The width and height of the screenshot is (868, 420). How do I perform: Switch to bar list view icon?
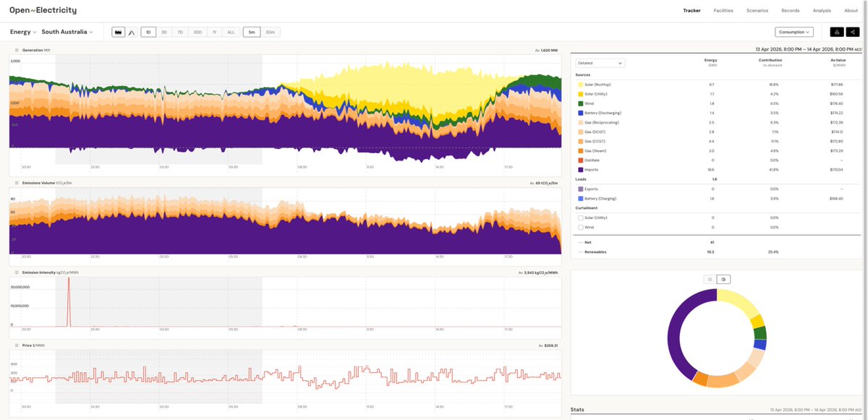pos(710,279)
